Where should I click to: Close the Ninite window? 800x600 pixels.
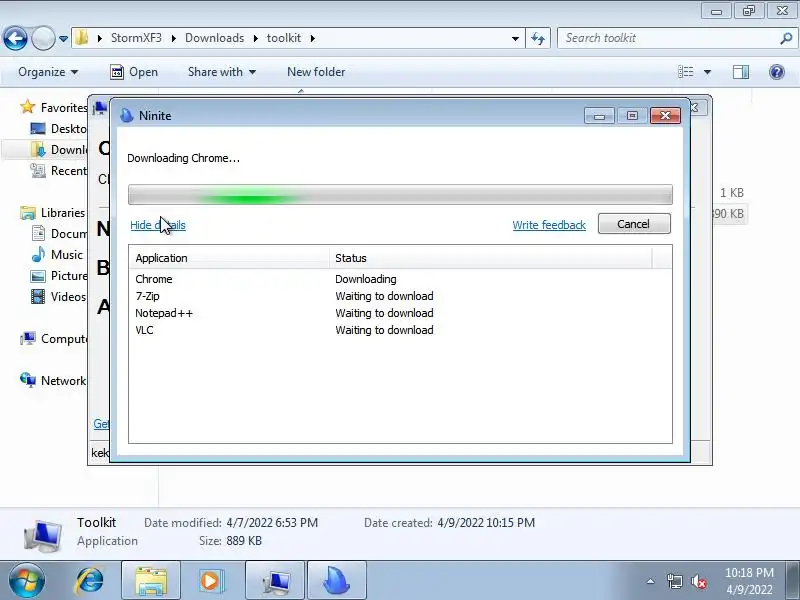coord(665,116)
